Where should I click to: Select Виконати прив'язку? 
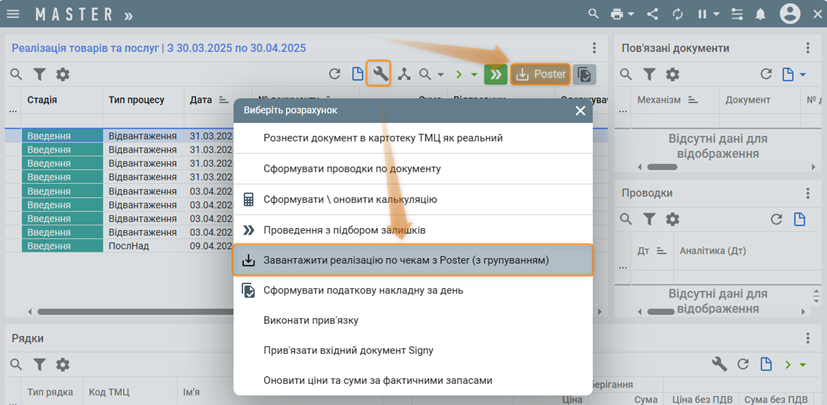413,320
